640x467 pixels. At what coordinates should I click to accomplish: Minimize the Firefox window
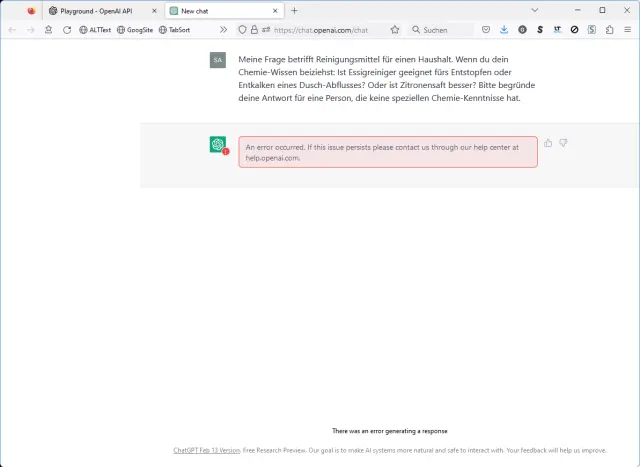[x=578, y=10]
